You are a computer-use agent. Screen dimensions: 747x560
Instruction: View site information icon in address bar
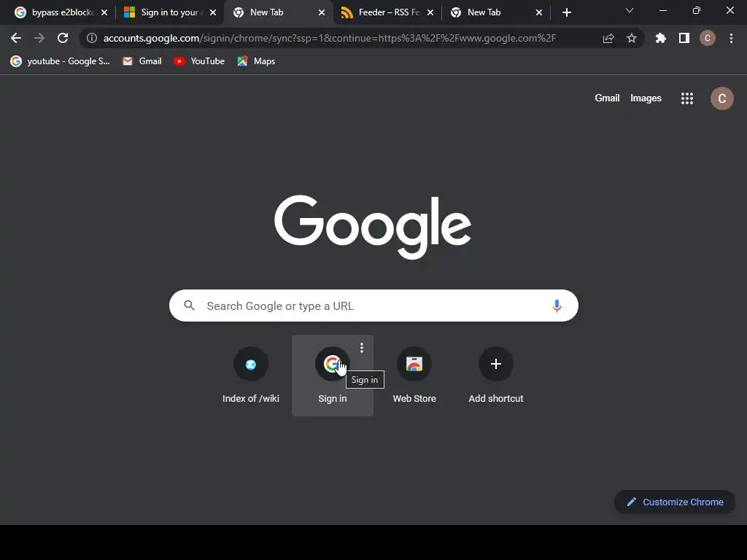92,38
